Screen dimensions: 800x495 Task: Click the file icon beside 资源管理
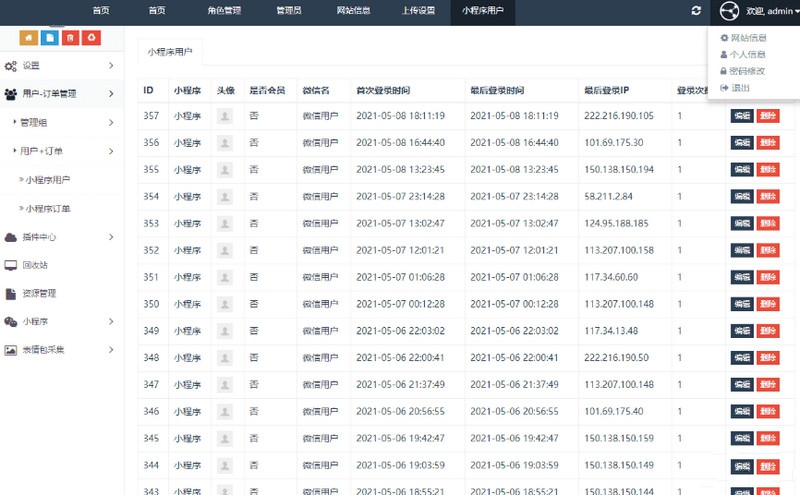pyautogui.click(x=11, y=293)
